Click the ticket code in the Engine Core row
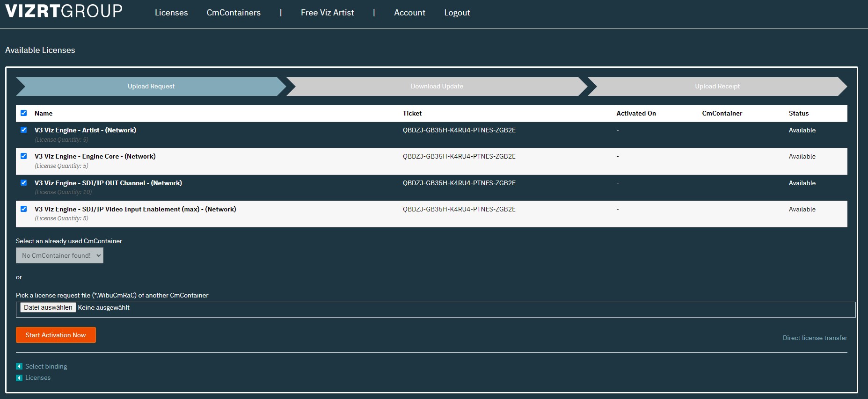The image size is (868, 399). tap(459, 156)
